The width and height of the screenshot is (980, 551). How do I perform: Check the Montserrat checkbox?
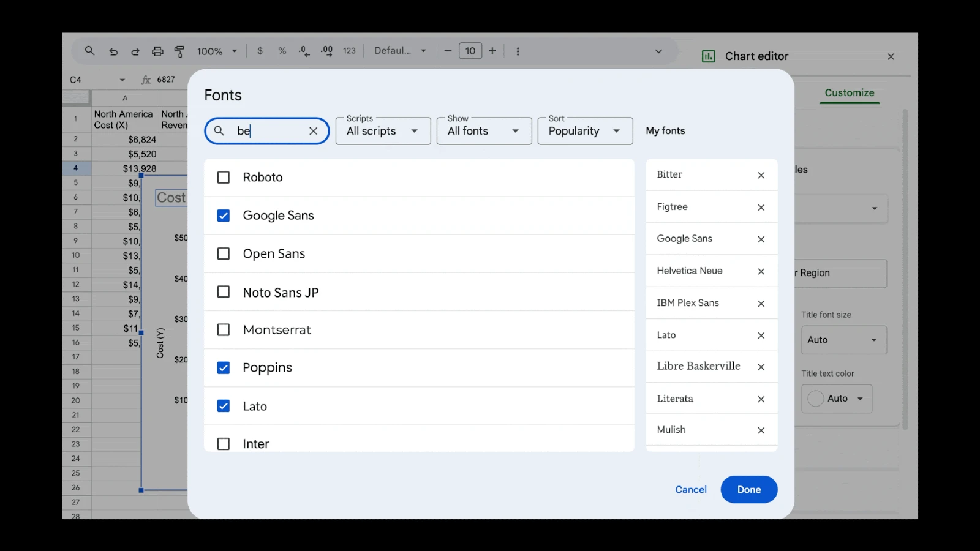point(224,330)
